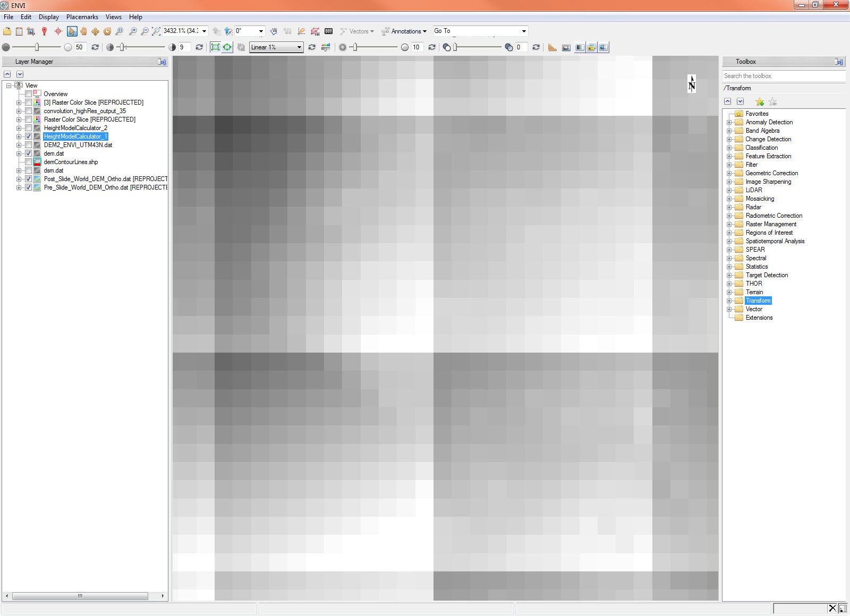
Task: Open the Go To dropdown
Action: pos(523,31)
